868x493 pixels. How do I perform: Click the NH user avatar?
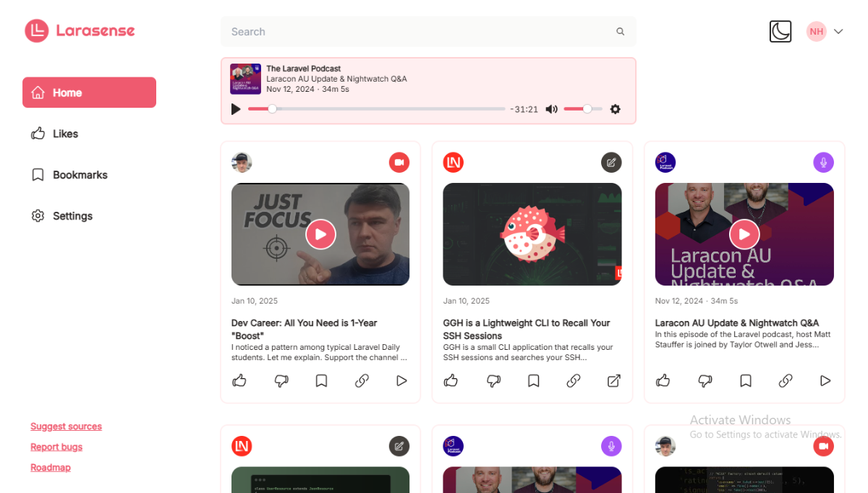(x=817, y=31)
